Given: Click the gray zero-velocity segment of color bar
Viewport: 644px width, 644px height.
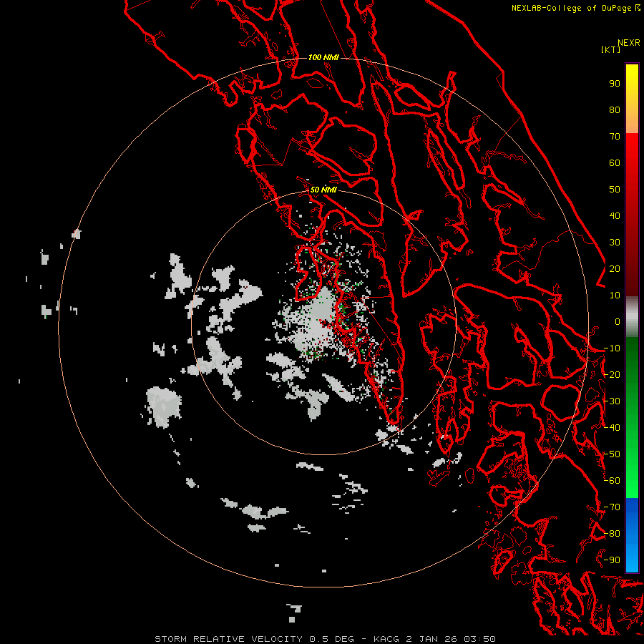Looking at the screenshot, I should (x=632, y=317).
